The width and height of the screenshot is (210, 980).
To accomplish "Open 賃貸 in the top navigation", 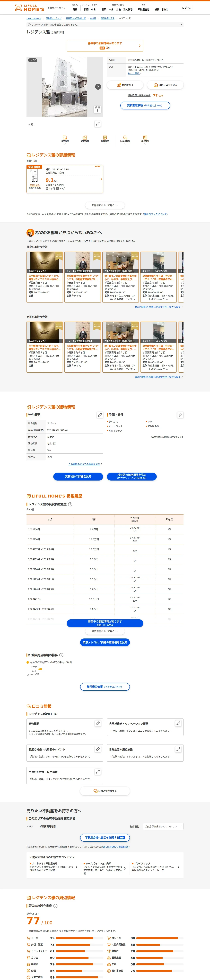I will click(x=75, y=9).
